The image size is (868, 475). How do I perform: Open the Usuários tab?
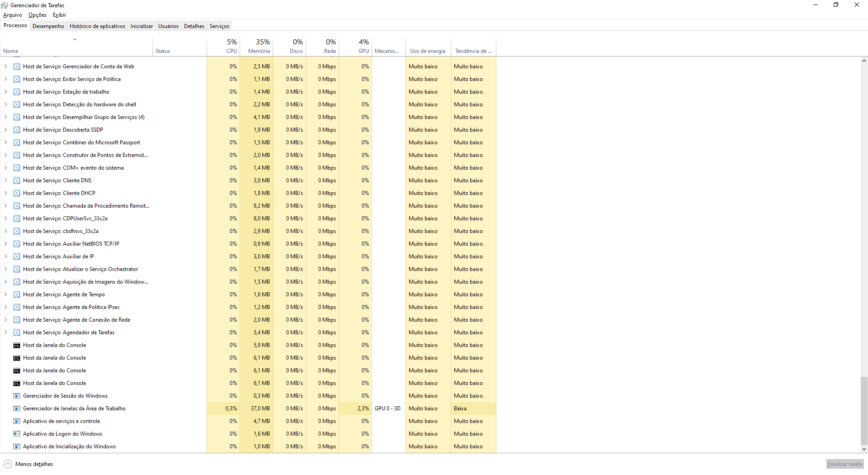(x=168, y=26)
